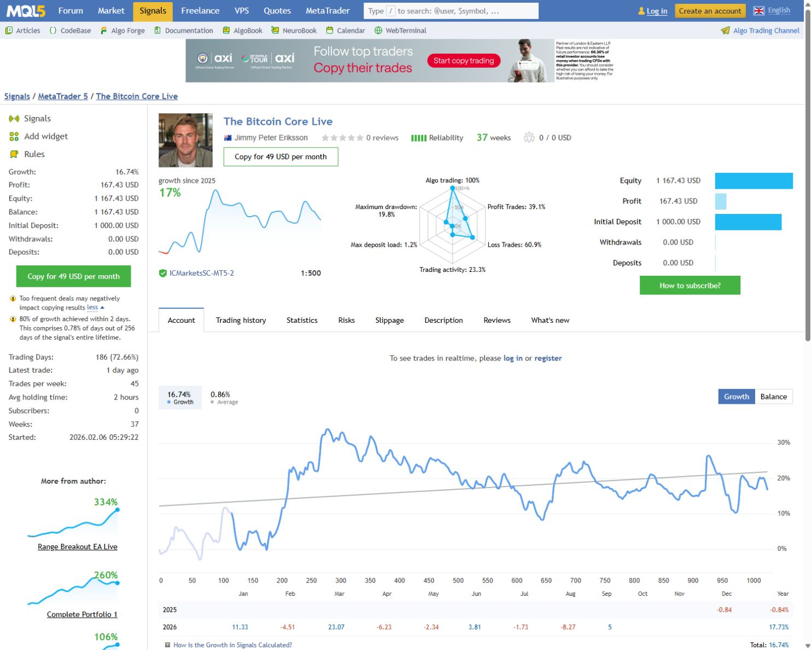Switch to the Risks tab
Viewport: 812px width, 650px height.
pyautogui.click(x=346, y=320)
